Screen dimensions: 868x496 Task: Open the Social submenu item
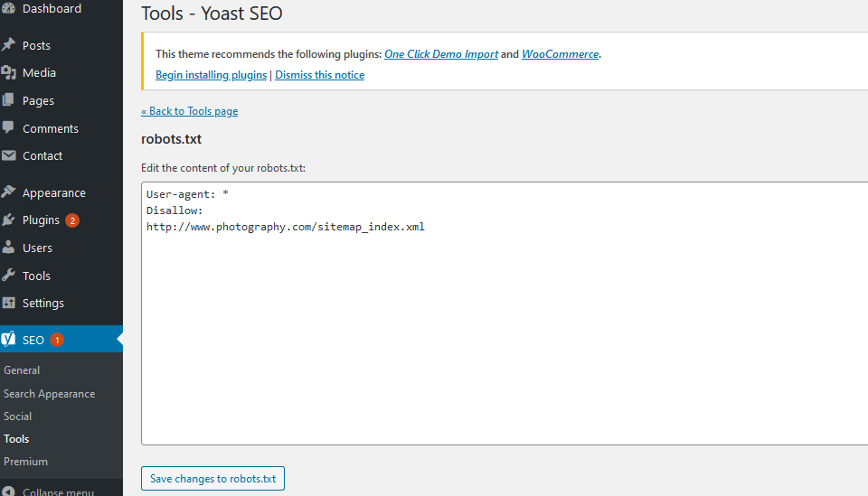(x=17, y=416)
